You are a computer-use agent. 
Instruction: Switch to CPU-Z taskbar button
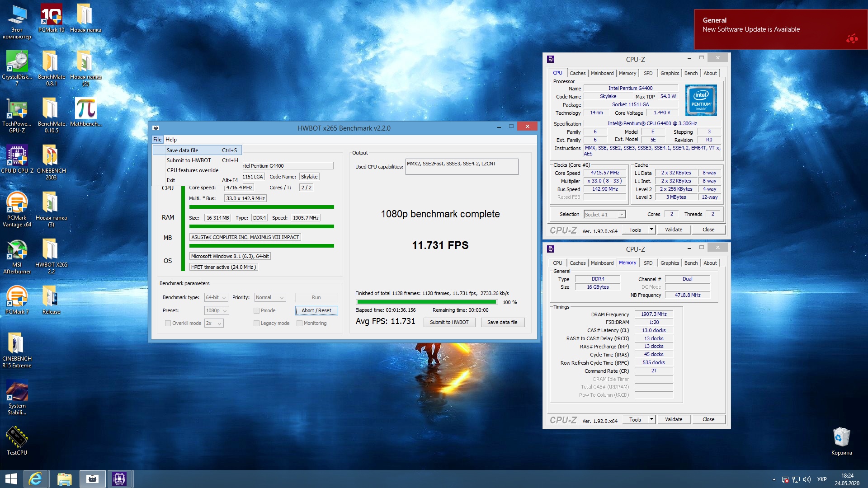(x=119, y=479)
